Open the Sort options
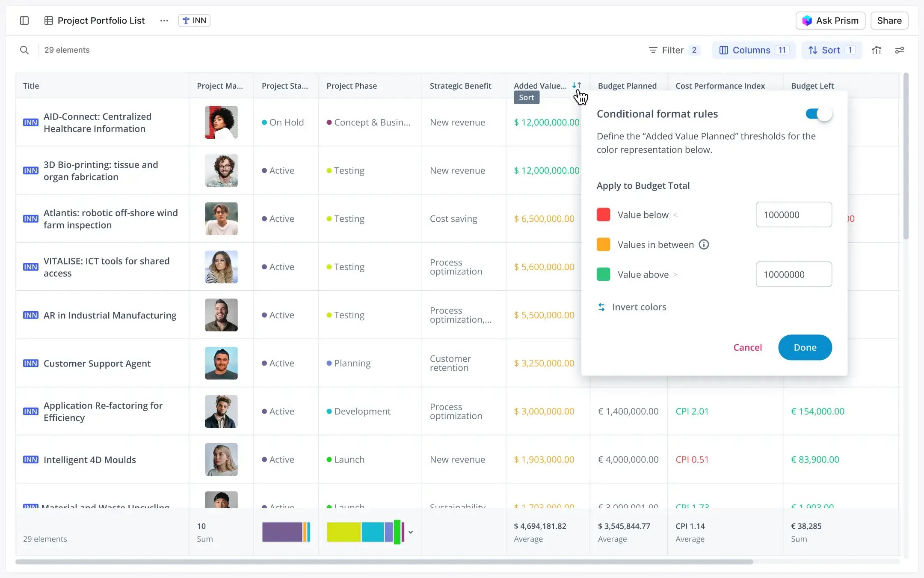 coord(830,50)
